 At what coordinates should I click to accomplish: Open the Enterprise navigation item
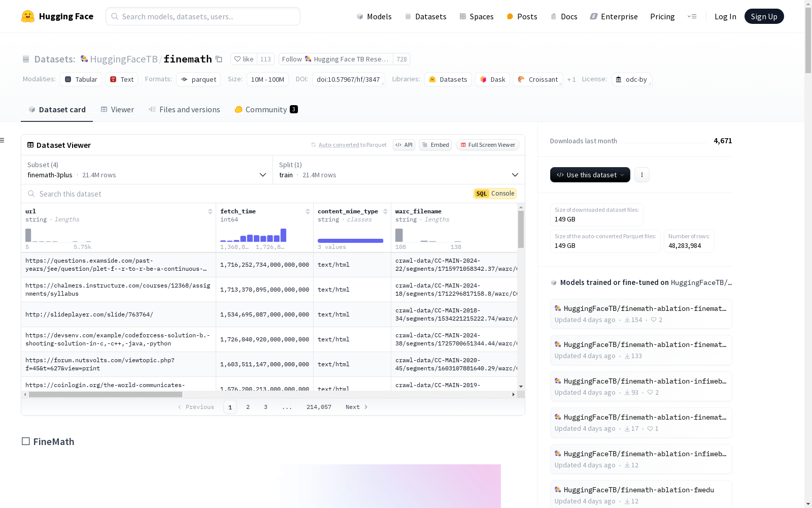point(614,16)
